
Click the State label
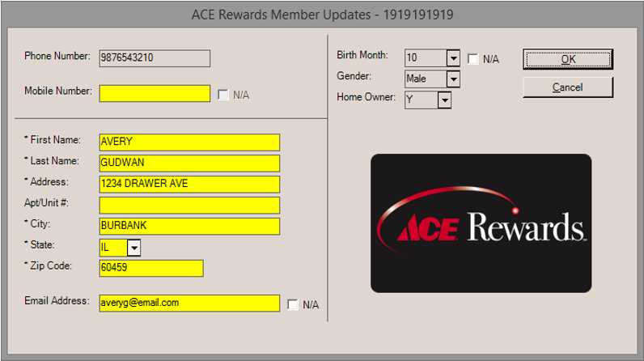(x=40, y=244)
